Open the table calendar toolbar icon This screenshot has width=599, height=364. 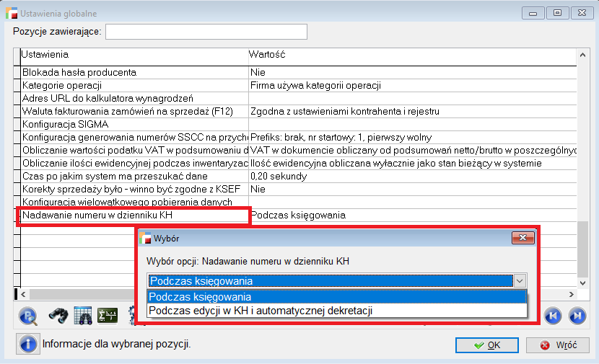82,316
